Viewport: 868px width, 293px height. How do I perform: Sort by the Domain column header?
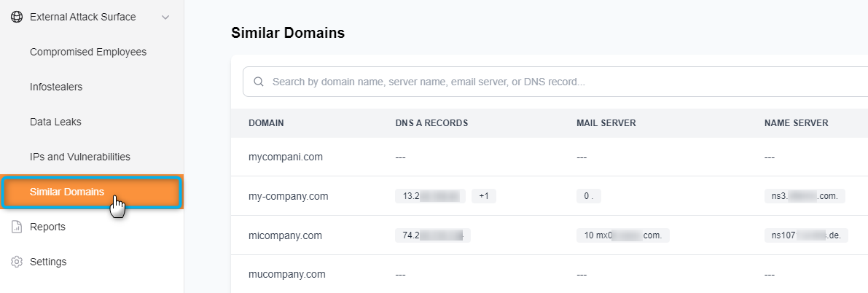coord(266,123)
